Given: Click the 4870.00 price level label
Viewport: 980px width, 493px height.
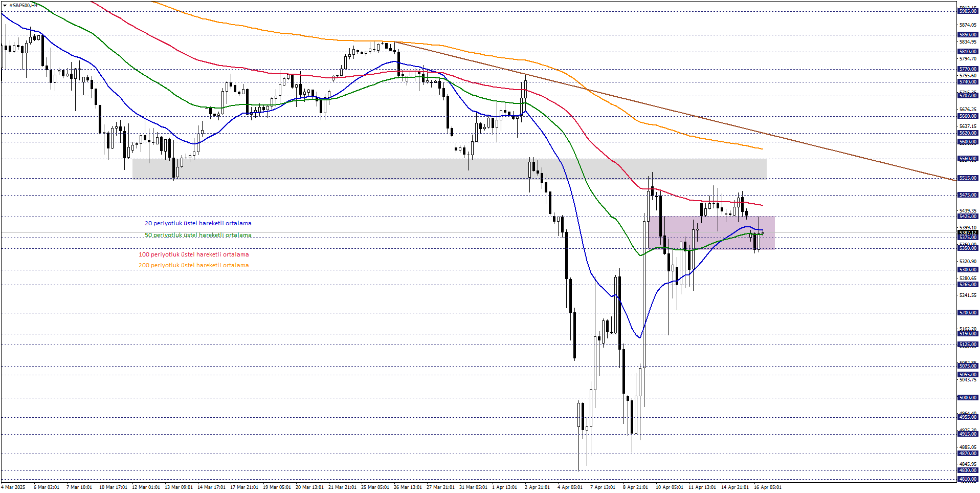Looking at the screenshot, I should click(968, 454).
